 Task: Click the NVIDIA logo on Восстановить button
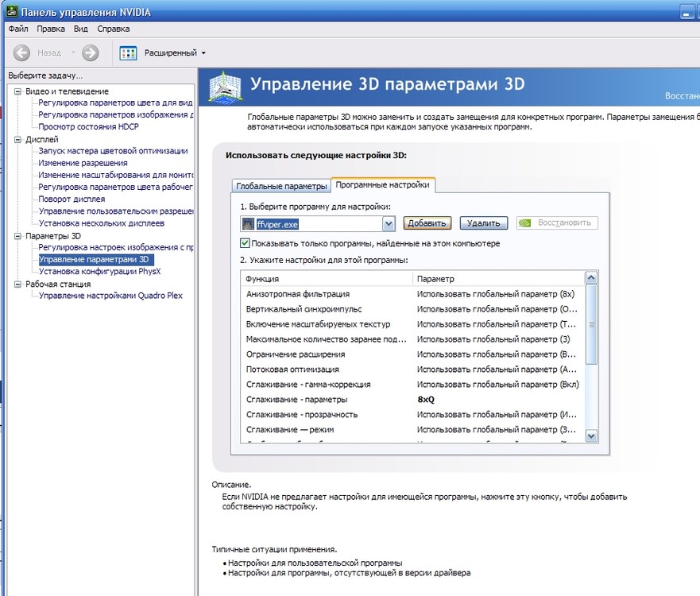click(525, 223)
